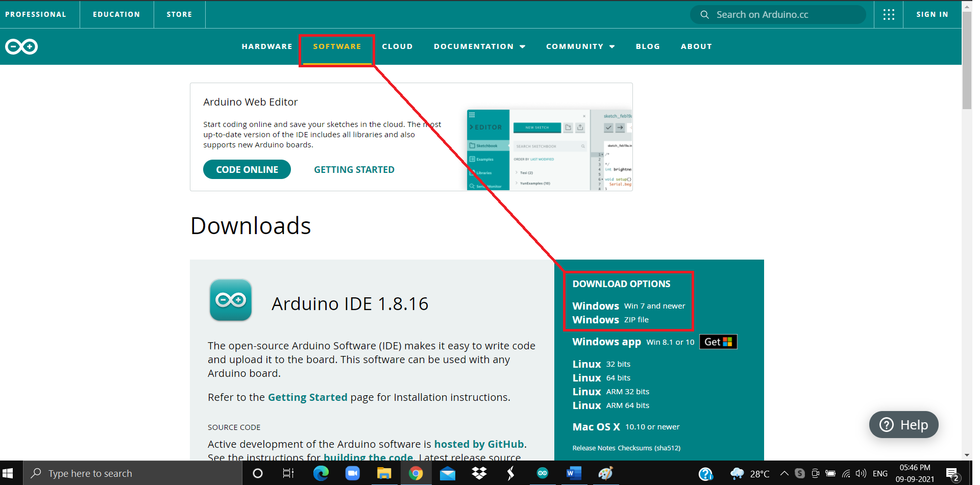
Task: Switch to the Professional top tab
Action: [x=36, y=14]
